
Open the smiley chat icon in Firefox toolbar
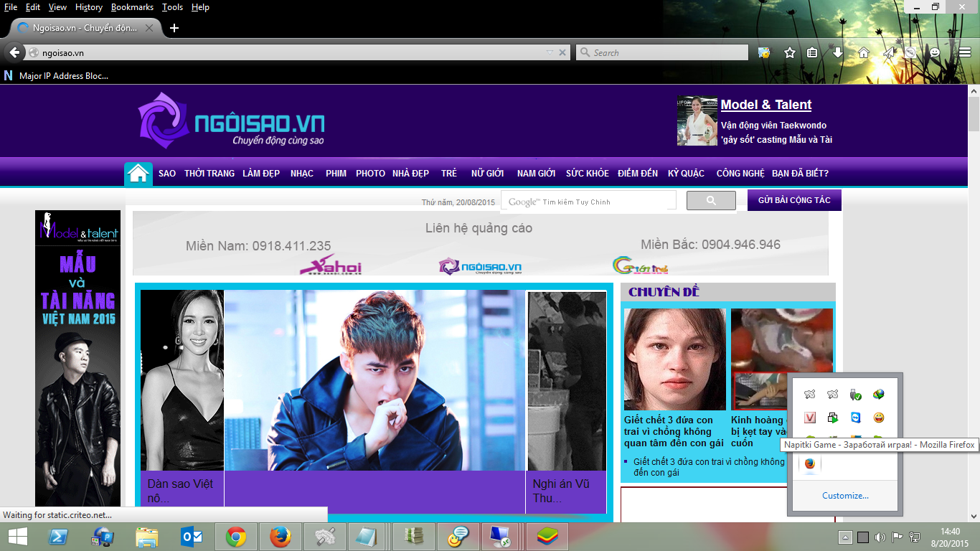935,52
